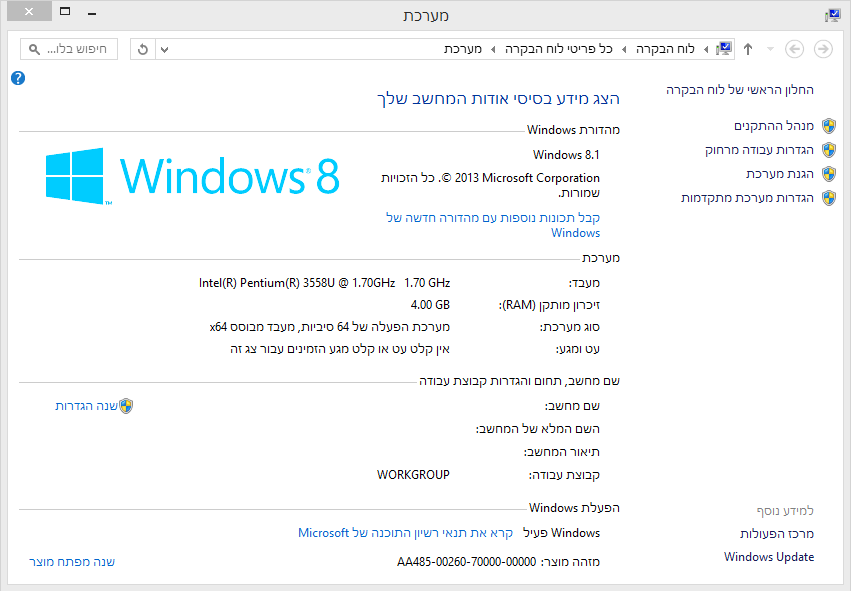Select מערכת breadcrumb in address bar

click(x=463, y=49)
